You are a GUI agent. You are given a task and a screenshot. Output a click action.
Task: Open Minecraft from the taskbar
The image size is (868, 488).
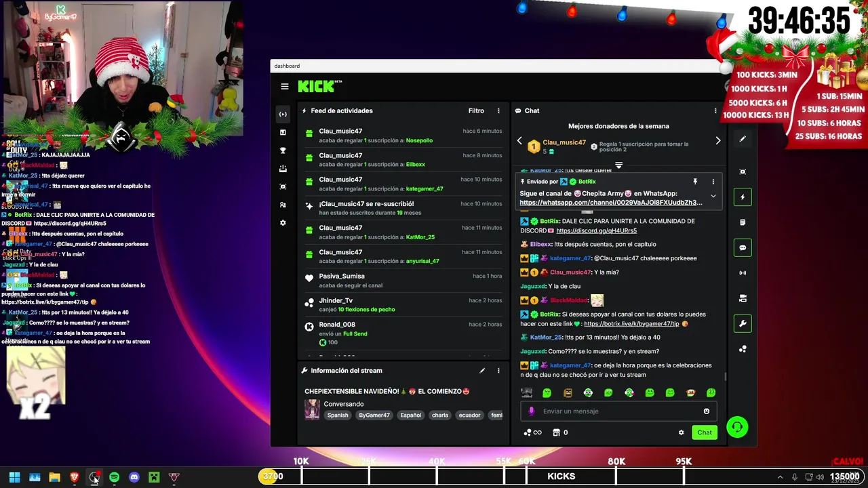click(x=154, y=477)
